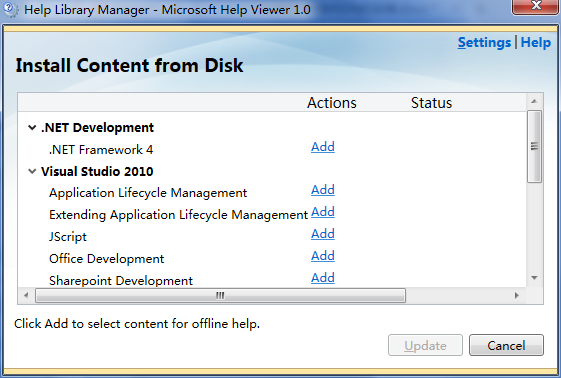Add JScript content
The height and width of the screenshot is (378, 561).
tap(323, 234)
